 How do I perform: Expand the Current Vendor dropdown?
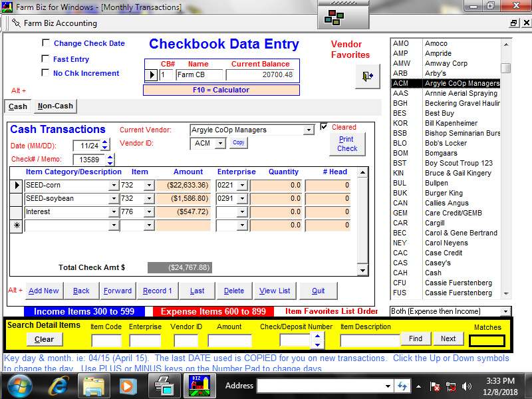tap(309, 130)
